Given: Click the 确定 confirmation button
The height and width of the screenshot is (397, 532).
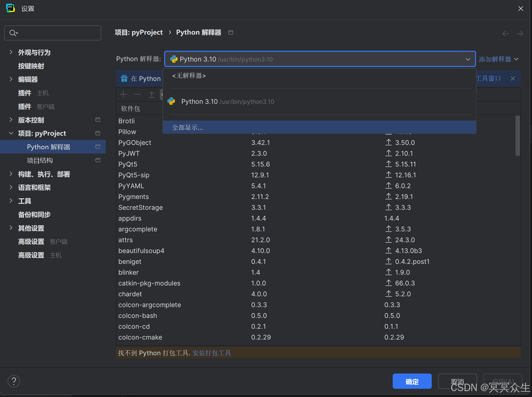Looking at the screenshot, I should click(x=412, y=381).
